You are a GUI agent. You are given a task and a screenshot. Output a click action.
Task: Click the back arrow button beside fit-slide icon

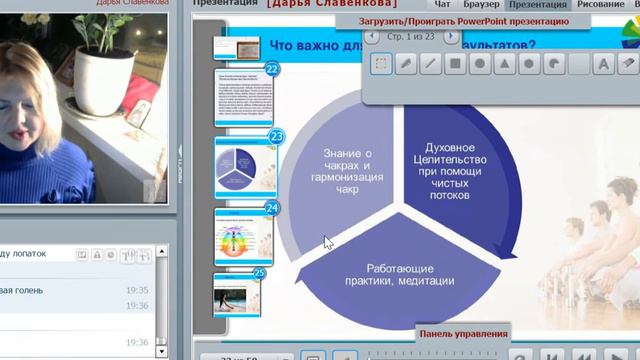click(x=345, y=356)
